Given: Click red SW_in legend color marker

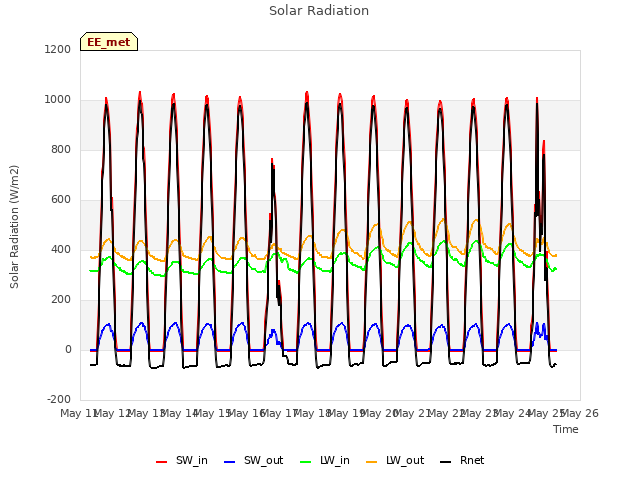Looking at the screenshot, I should coord(162,462).
